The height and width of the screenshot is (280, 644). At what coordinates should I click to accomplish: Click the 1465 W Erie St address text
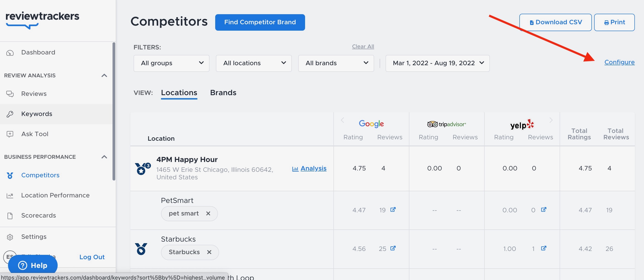[x=215, y=173]
